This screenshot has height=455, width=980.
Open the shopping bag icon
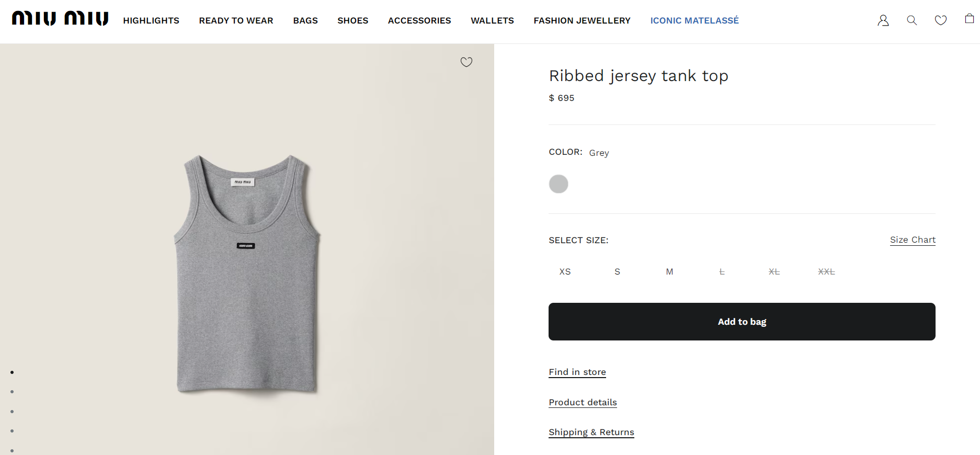pyautogui.click(x=969, y=19)
